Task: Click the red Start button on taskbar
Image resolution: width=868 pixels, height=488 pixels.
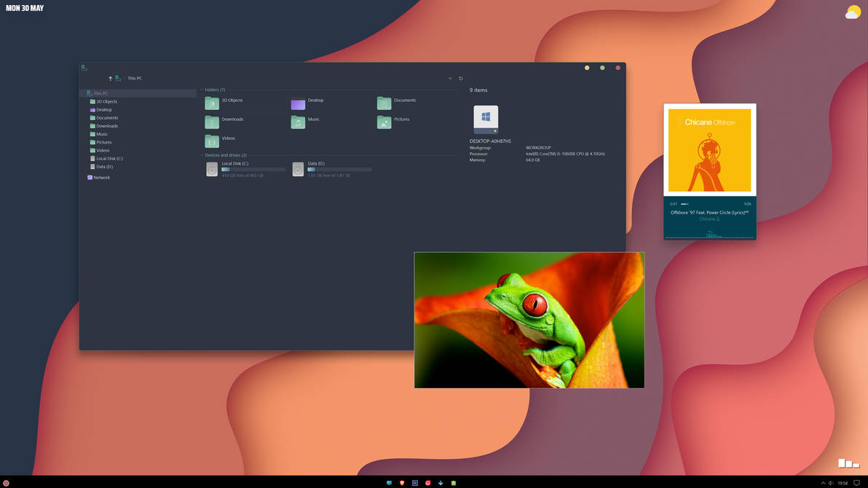Action: [x=6, y=483]
